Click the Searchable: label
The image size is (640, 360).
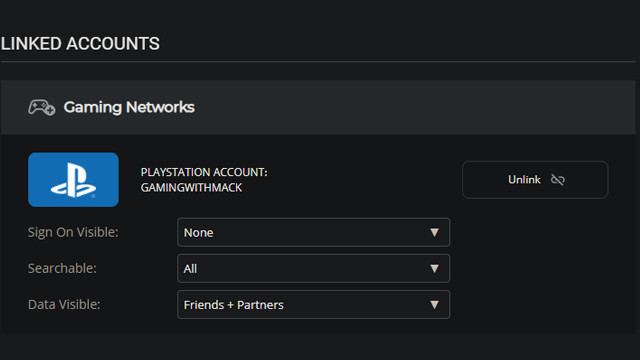pos(62,268)
